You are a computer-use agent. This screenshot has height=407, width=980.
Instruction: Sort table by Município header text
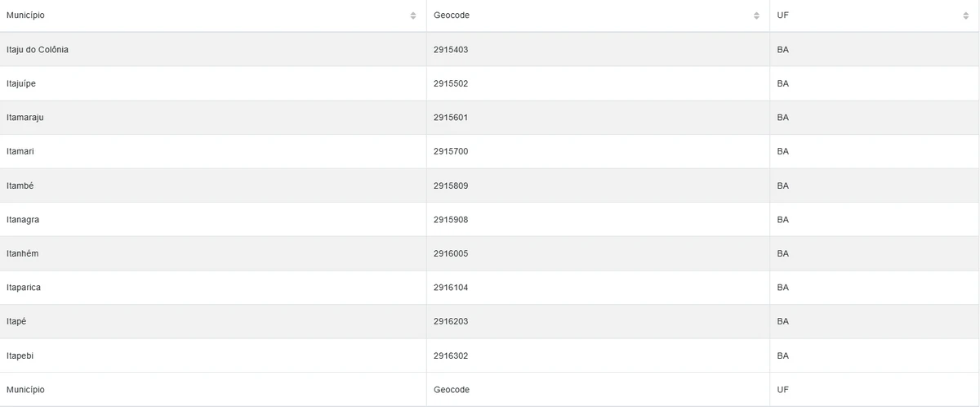[25, 16]
